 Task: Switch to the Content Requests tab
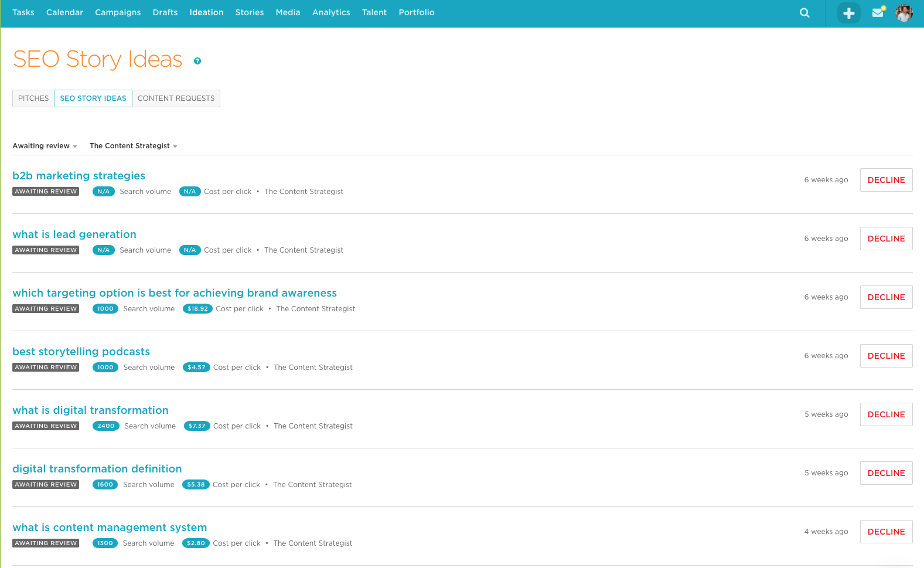point(176,98)
